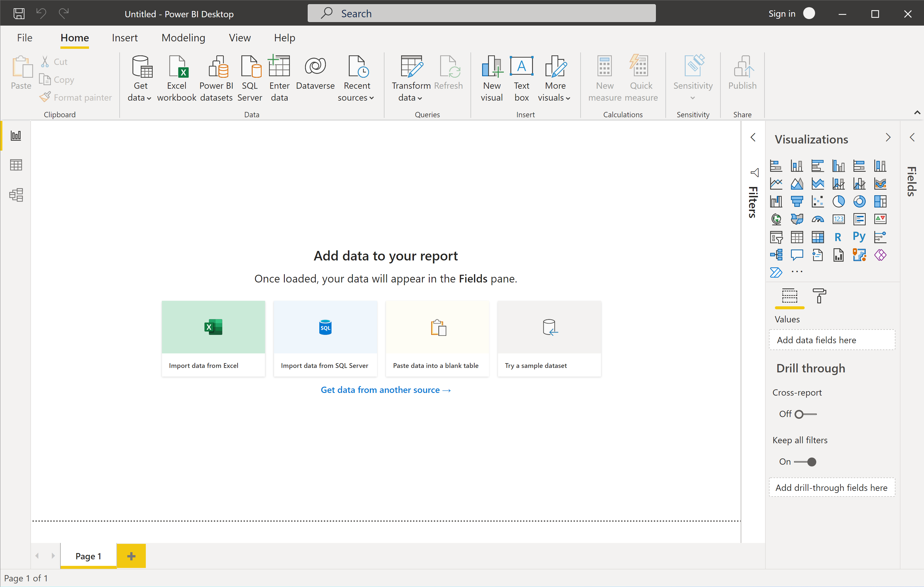Open the View ribbon tab

click(240, 38)
